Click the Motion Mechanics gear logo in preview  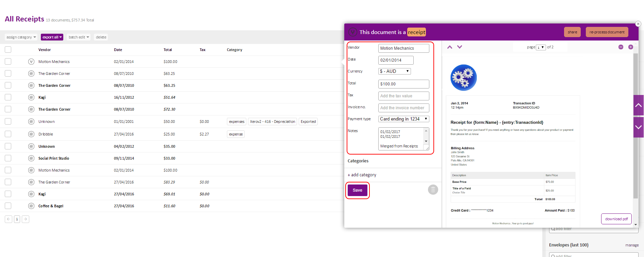pyautogui.click(x=463, y=78)
